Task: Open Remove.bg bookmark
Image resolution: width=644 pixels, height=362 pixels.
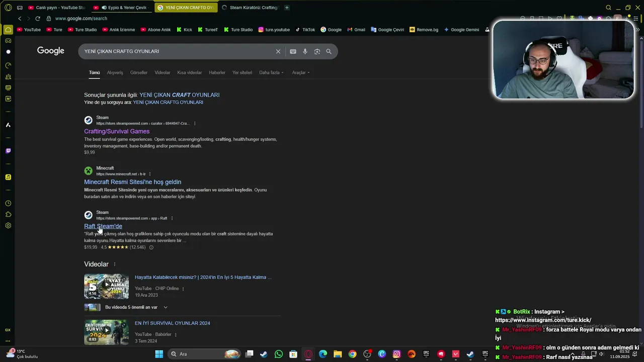Action: tap(424, 30)
